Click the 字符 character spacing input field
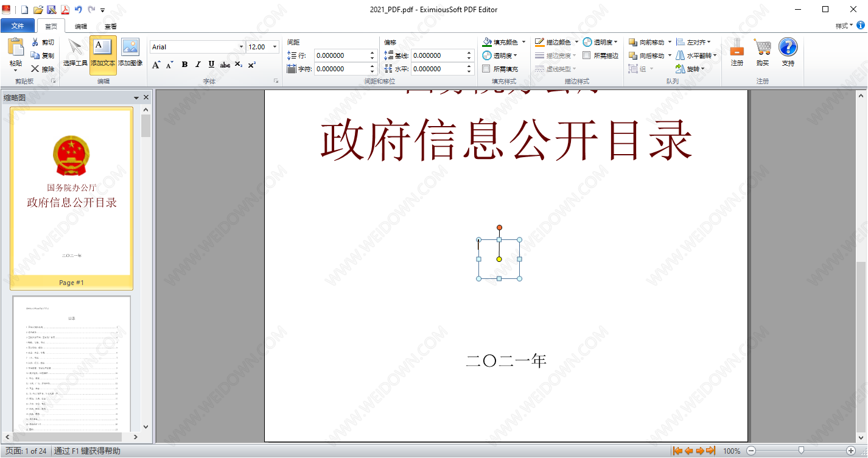This screenshot has height=458, width=868. [x=341, y=69]
